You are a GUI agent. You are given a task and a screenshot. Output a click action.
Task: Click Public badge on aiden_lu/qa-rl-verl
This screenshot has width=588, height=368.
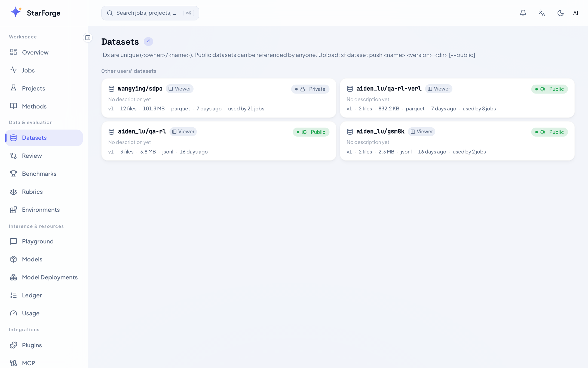550,89
